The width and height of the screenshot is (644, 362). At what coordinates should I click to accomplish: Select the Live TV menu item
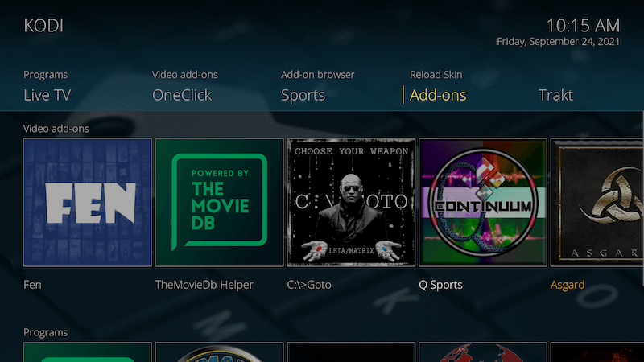(x=47, y=95)
